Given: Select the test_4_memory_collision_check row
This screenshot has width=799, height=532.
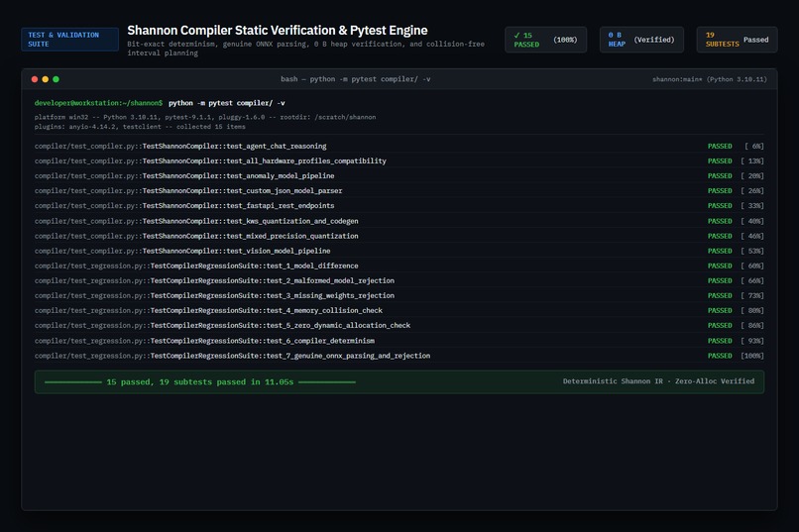Looking at the screenshot, I should (x=399, y=310).
